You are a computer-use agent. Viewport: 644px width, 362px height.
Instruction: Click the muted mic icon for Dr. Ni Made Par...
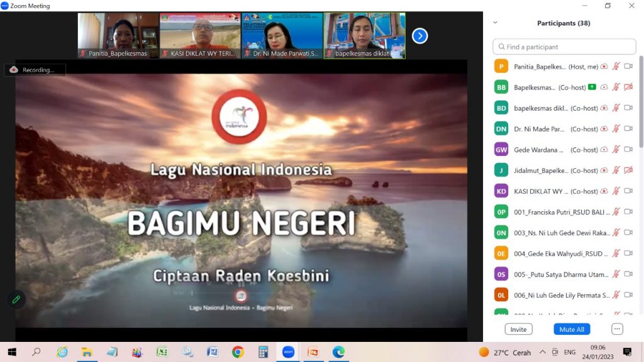616,129
